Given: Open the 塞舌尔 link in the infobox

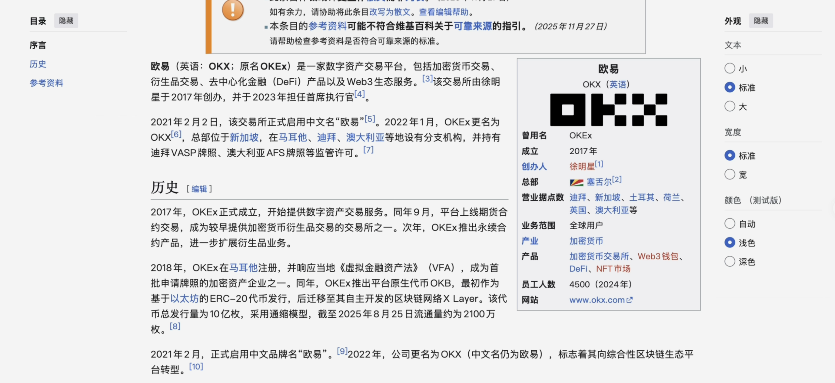Looking at the screenshot, I should (599, 182).
